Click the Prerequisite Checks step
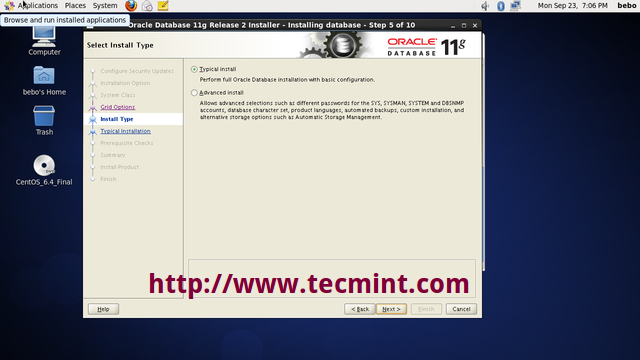 (127, 143)
